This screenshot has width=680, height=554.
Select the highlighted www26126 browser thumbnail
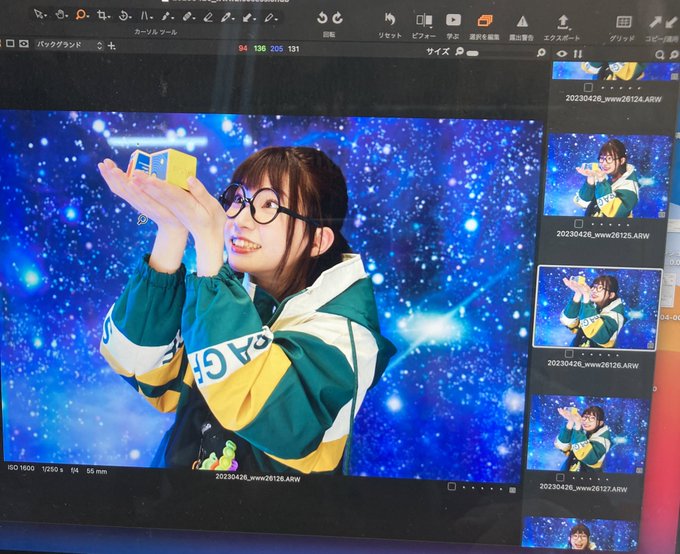click(597, 307)
